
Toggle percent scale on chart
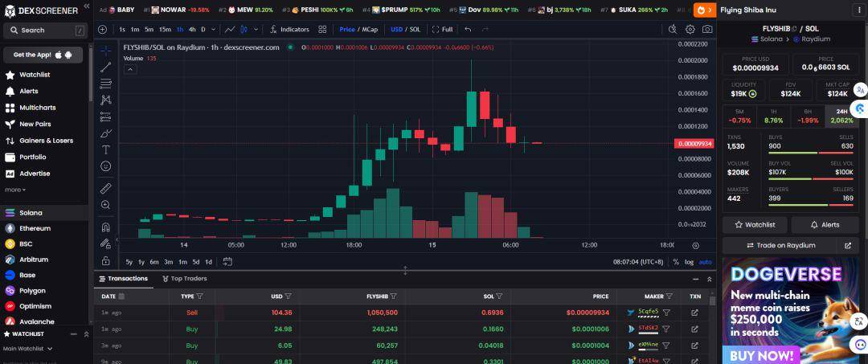point(676,262)
